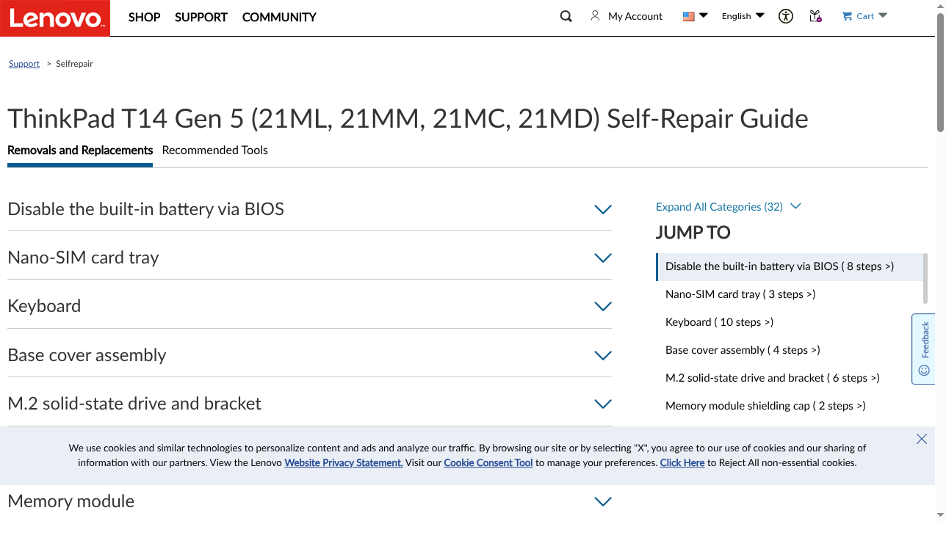Close the cookie notice banner
946x560 pixels.
pyautogui.click(x=922, y=439)
